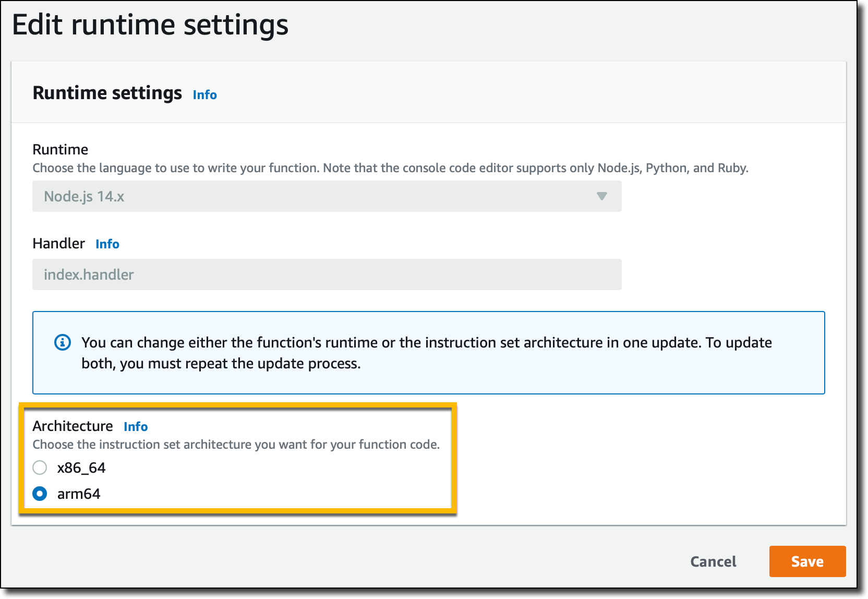Choose x86_64 instruction set architecture
The width and height of the screenshot is (868, 599).
(40, 468)
